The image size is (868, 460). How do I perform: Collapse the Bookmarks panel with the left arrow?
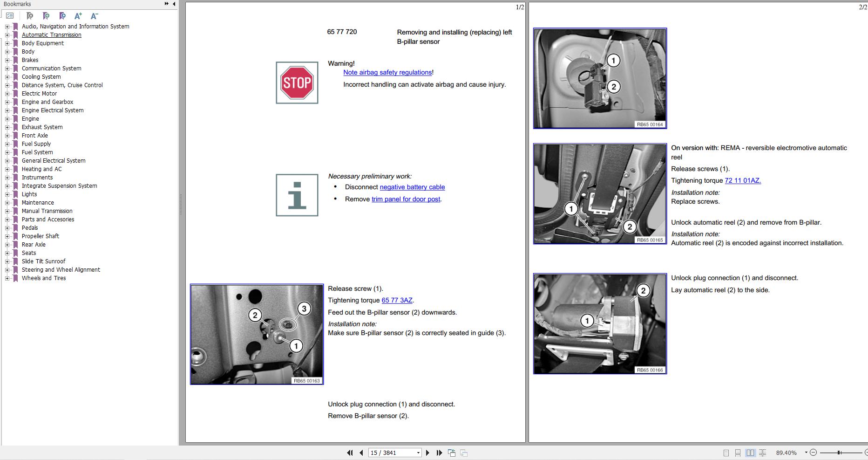click(174, 4)
